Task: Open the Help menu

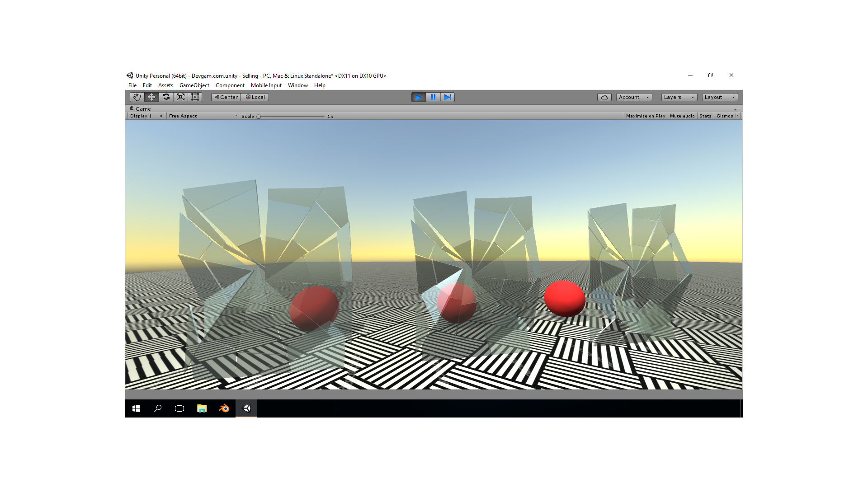Action: pos(320,85)
